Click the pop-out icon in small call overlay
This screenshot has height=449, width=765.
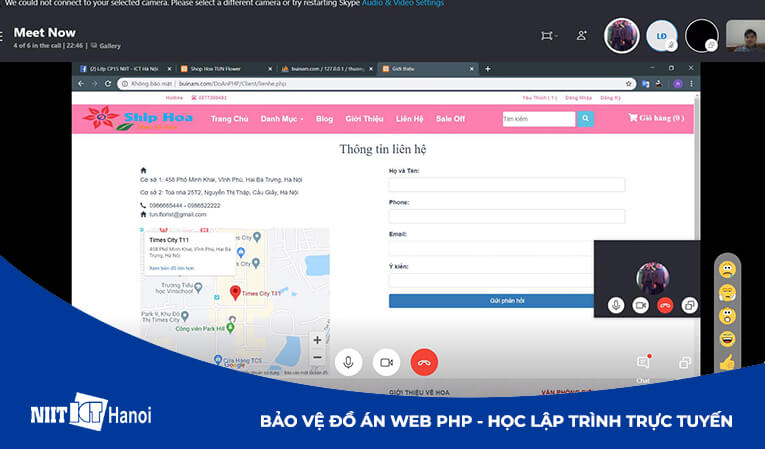pyautogui.click(x=689, y=306)
